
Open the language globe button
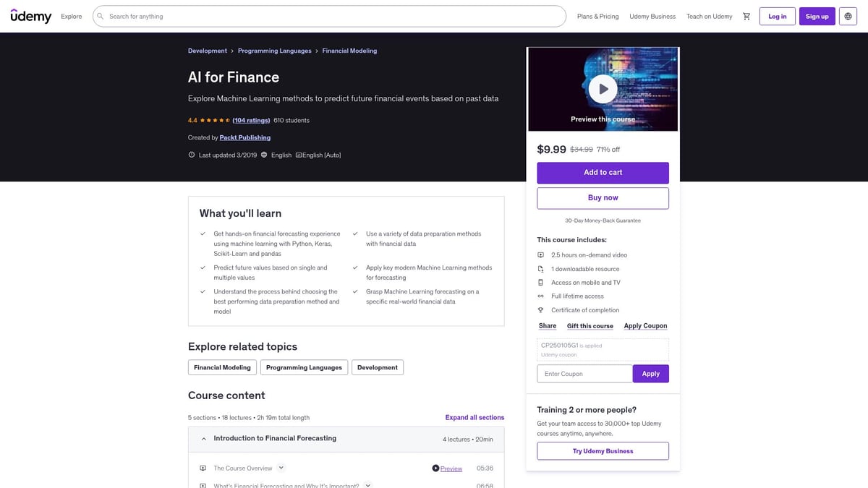pos(848,16)
